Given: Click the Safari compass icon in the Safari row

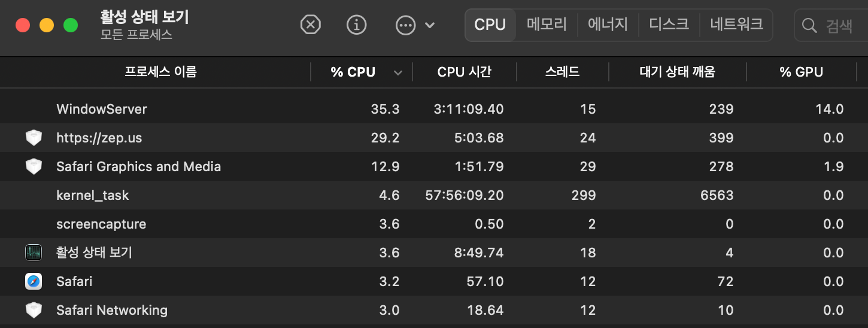Looking at the screenshot, I should 34,281.
